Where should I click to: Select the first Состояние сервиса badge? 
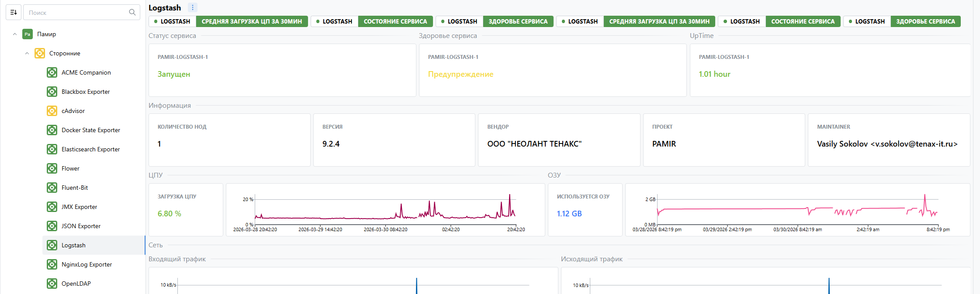coord(395,21)
